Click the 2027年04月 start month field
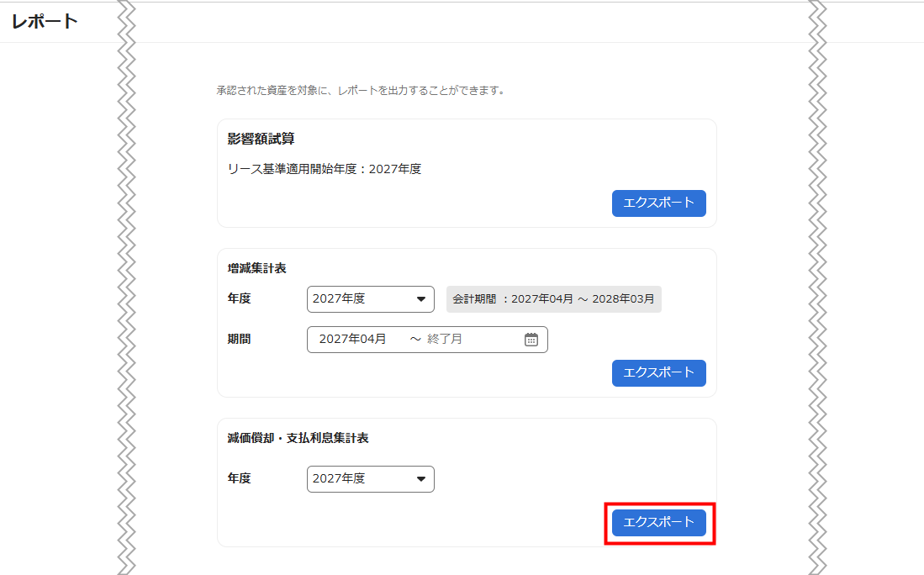This screenshot has width=924, height=575. coord(352,340)
